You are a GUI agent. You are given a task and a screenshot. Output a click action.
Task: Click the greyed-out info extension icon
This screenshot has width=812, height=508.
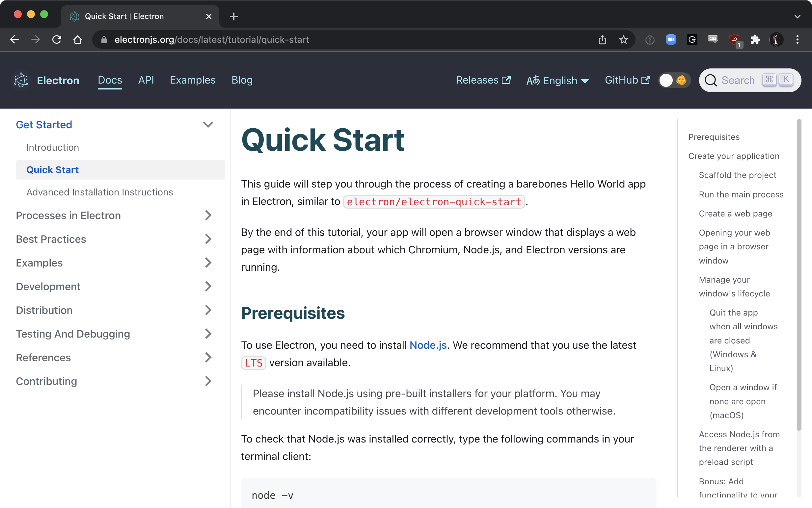pos(650,40)
